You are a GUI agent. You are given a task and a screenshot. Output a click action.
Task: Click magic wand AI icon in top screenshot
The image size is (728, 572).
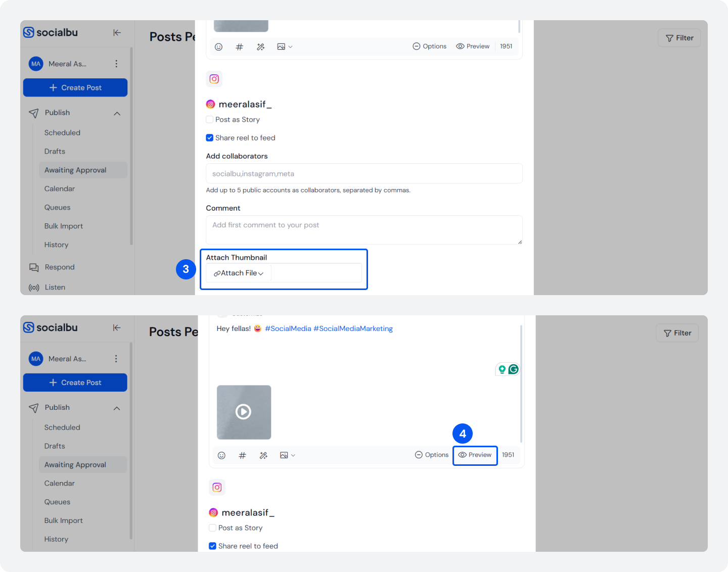(x=260, y=46)
